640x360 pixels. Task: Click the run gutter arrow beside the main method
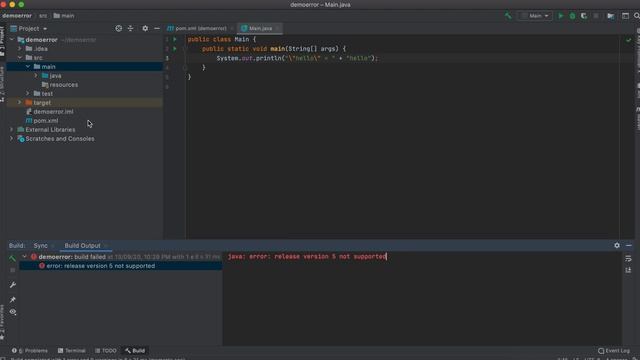[x=175, y=49]
